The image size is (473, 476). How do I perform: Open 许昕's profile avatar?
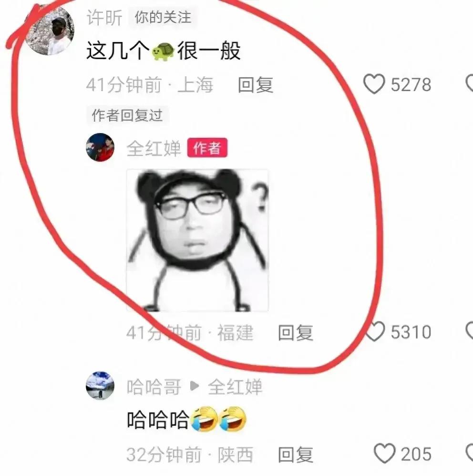click(50, 31)
